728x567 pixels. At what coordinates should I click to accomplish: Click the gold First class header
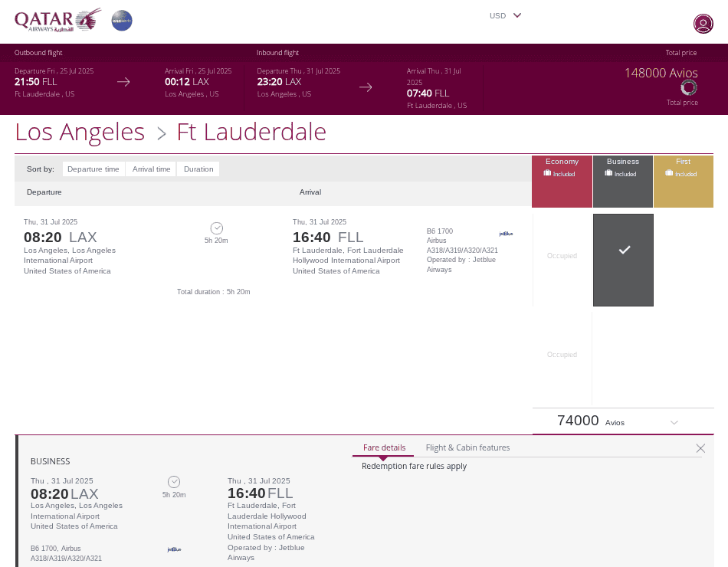[683, 167]
